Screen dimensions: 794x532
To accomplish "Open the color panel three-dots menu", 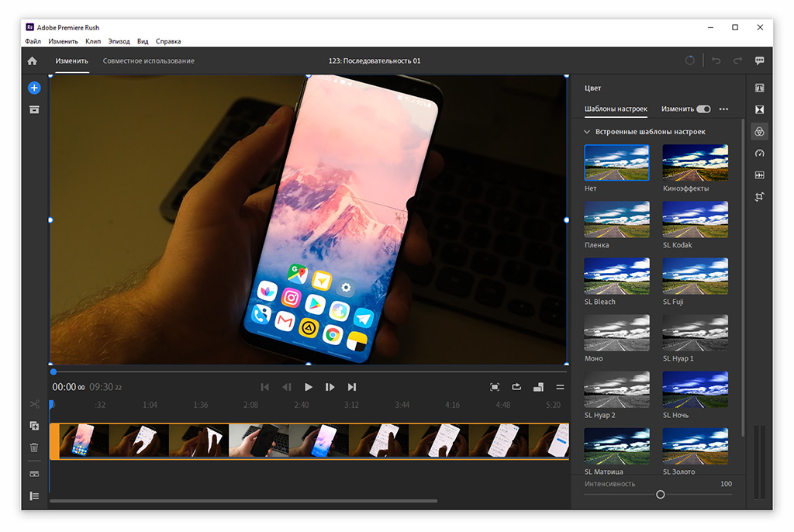I will tap(723, 109).
